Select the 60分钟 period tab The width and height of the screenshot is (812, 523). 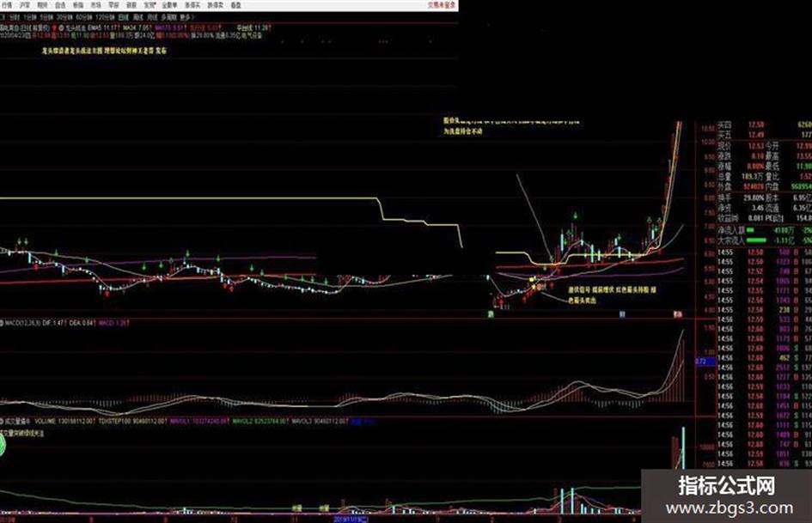pos(82,17)
